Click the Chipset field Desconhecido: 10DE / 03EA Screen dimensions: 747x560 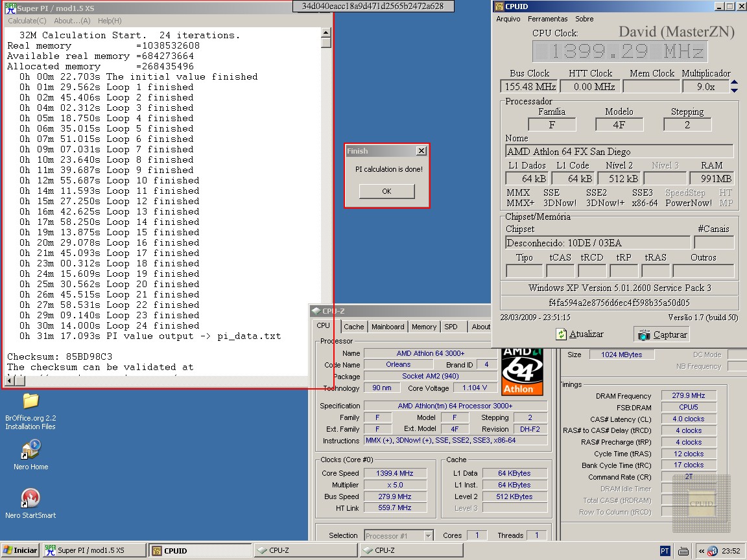597,243
